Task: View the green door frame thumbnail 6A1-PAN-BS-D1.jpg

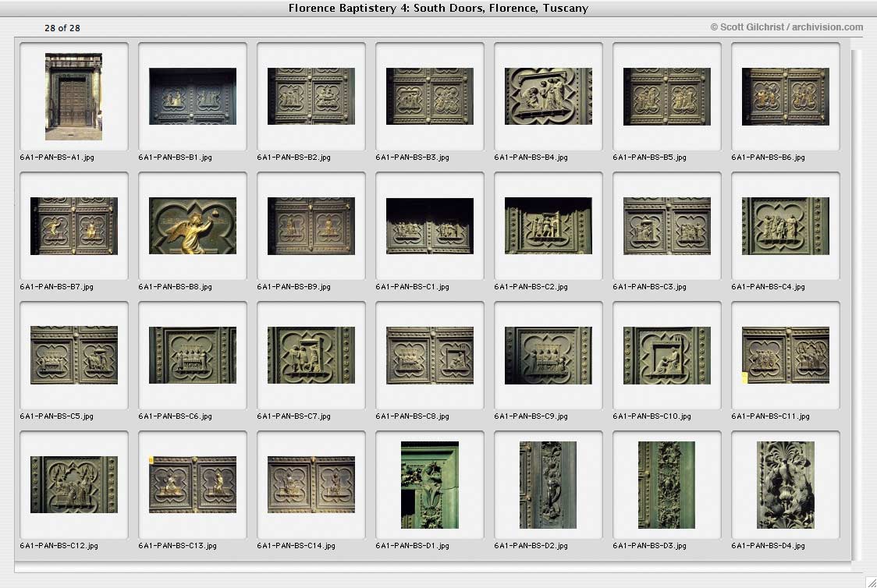Action: click(430, 484)
